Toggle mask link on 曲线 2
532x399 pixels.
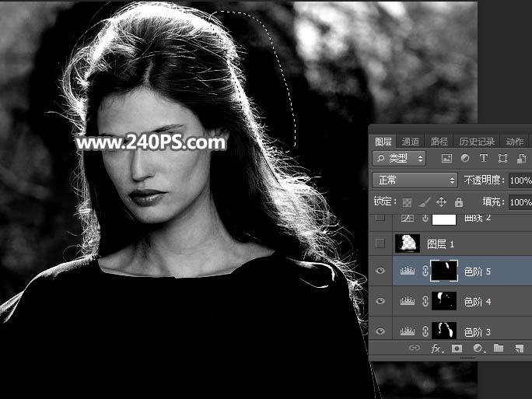coord(425,218)
